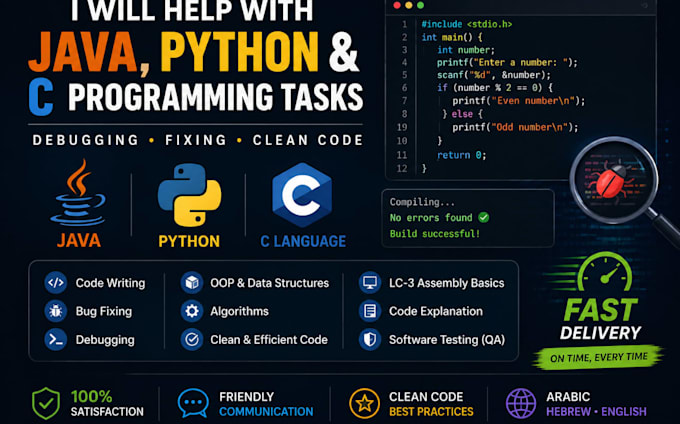Screen dimensions: 680x424
Task: Click the printf "Even number" code line
Action: coord(519,101)
